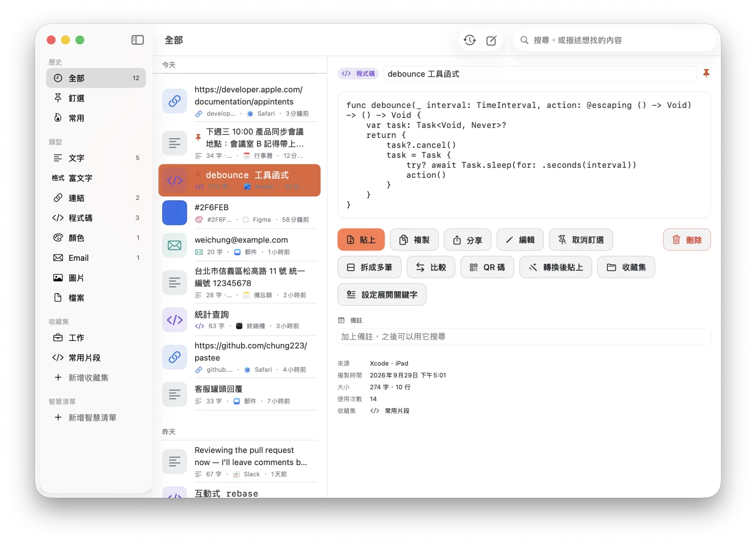Filter by 檔案 file type
This screenshot has width=756, height=544.
tap(96, 298)
